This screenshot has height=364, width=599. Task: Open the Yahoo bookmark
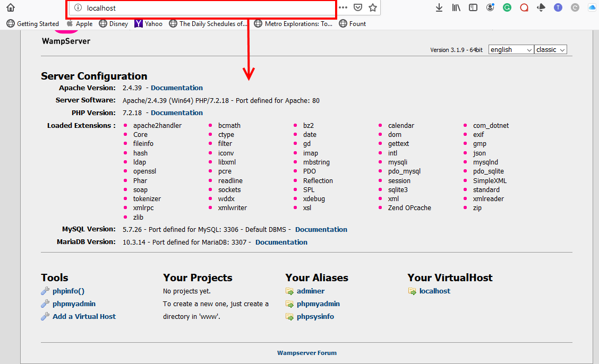tap(149, 24)
